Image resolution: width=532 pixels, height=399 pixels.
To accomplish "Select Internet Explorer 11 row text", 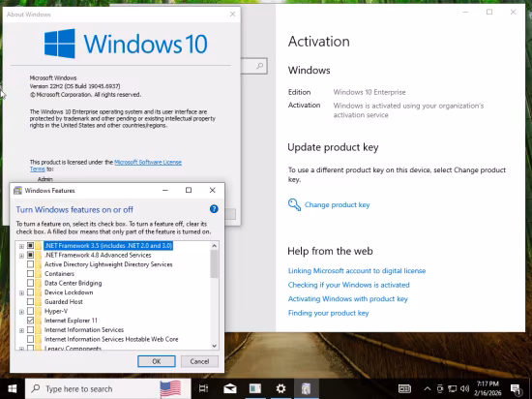I will click(71, 321).
